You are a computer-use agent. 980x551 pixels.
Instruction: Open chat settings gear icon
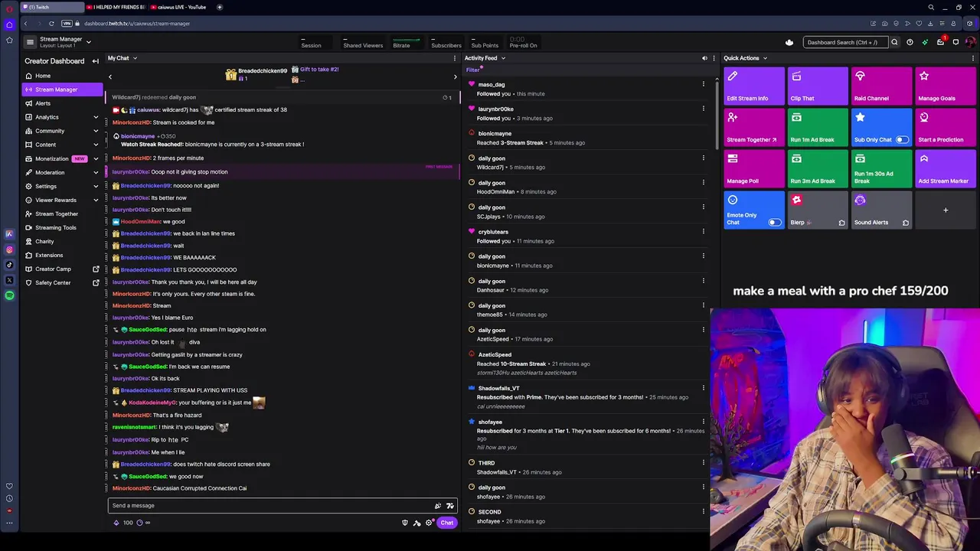pyautogui.click(x=428, y=523)
